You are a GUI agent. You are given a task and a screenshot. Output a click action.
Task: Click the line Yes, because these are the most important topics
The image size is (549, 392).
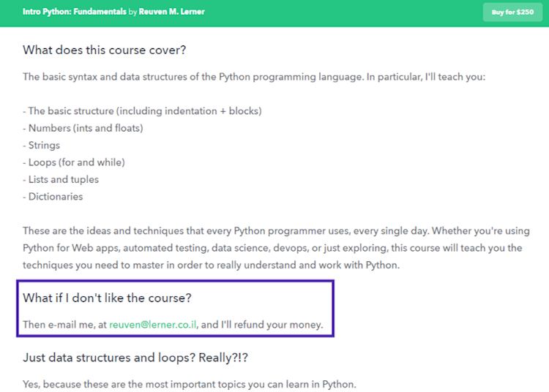[190, 384]
